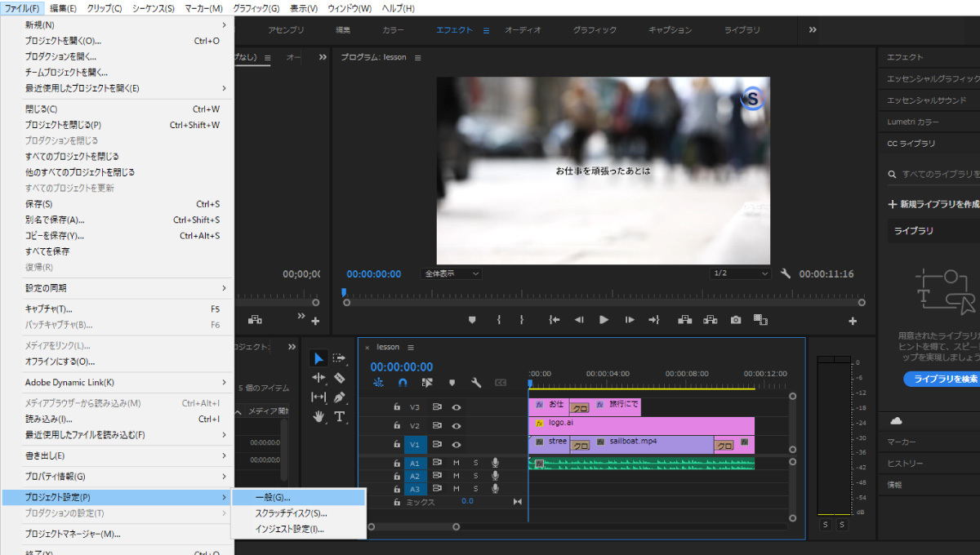Viewport: 980px width, 555px height.
Task: Expand 設定の同期 submenu
Action: point(117,288)
